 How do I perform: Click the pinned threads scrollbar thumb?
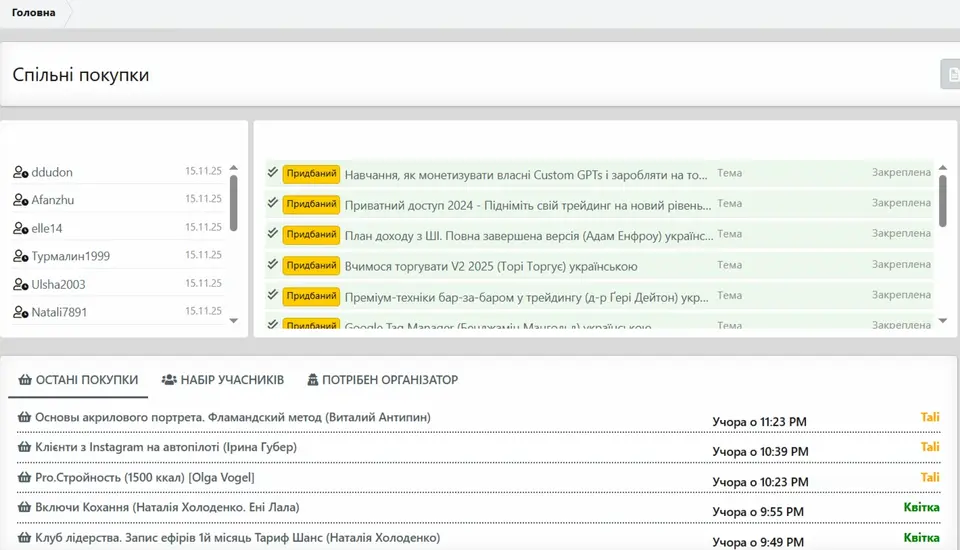point(942,200)
